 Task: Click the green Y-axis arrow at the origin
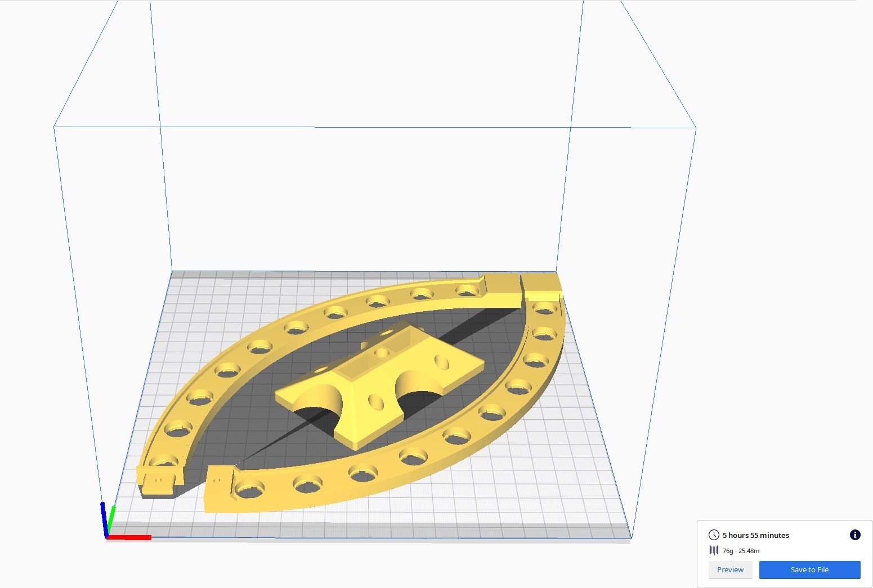(112, 515)
